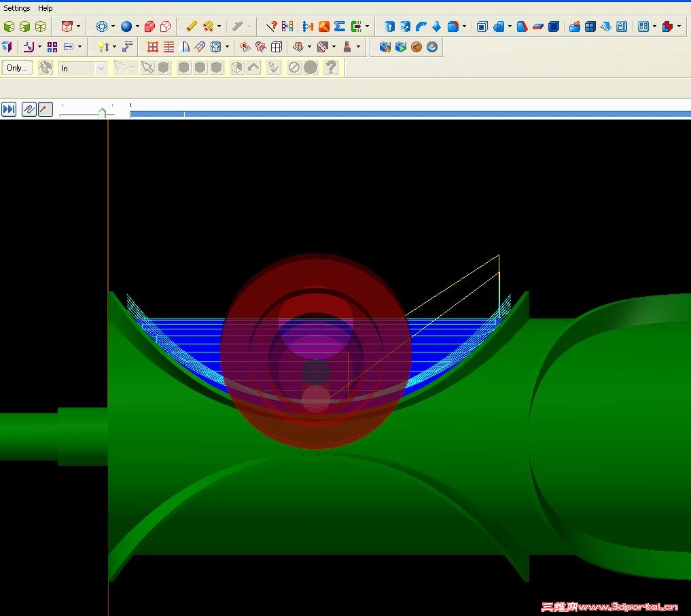Screen dimensions: 691x616
Task: Click the green bracket arrow icon
Action: point(356,26)
